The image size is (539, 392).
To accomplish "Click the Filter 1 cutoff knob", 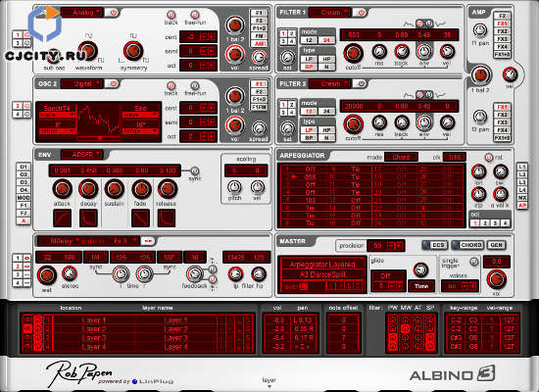I will click(x=353, y=53).
